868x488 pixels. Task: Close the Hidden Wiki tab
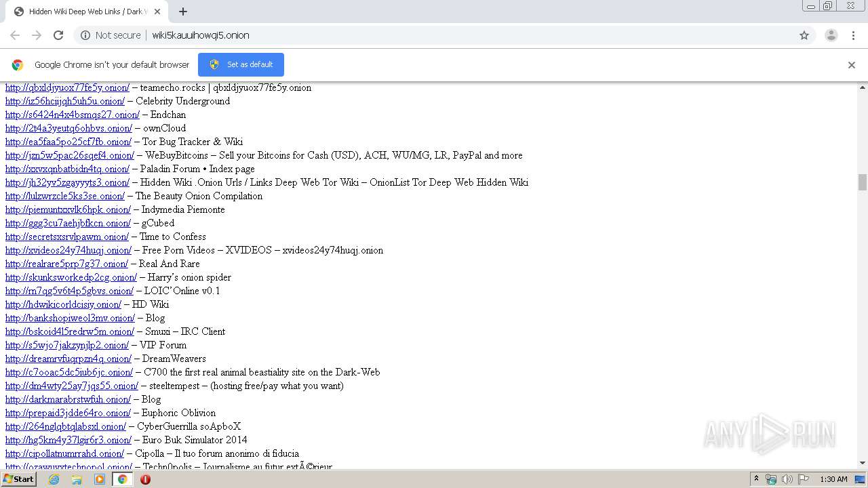pyautogui.click(x=158, y=12)
